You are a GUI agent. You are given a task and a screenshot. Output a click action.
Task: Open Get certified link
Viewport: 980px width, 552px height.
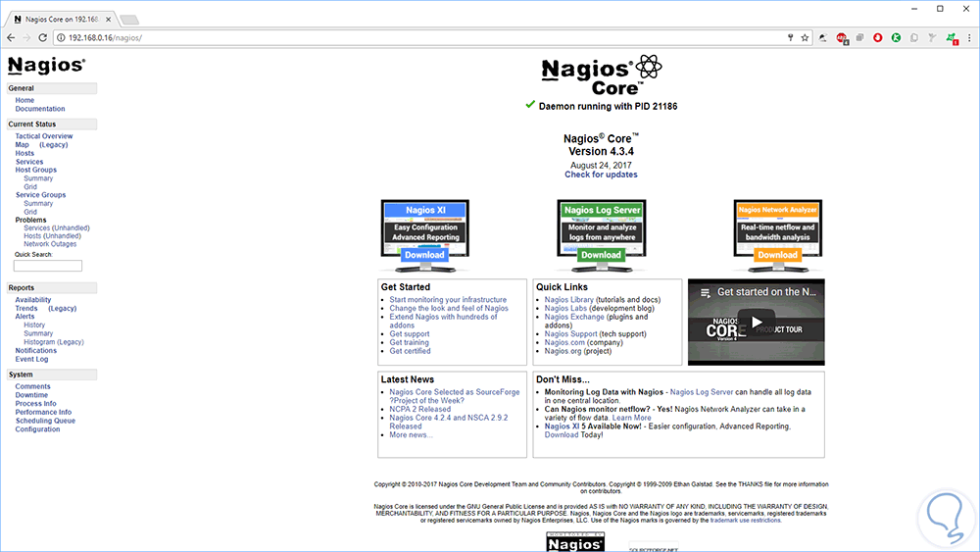pos(410,351)
